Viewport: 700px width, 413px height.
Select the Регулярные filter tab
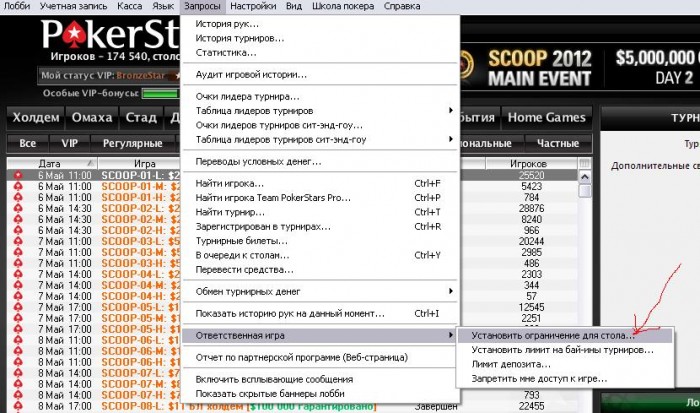[133, 143]
